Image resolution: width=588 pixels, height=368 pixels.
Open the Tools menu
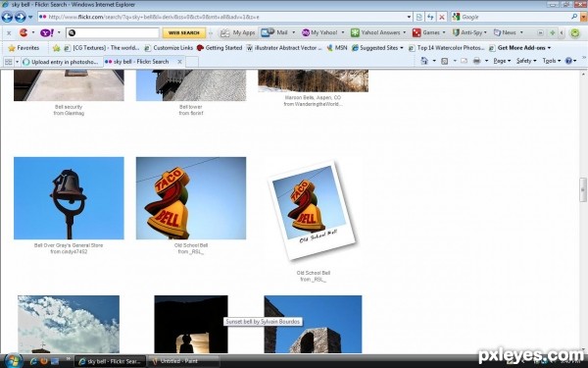(x=551, y=61)
